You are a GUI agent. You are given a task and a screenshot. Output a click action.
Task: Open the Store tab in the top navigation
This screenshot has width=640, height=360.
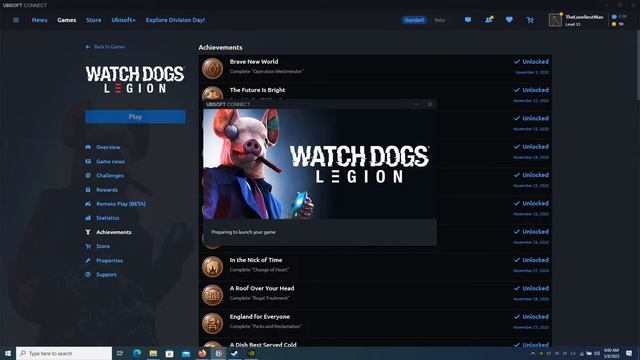[93, 20]
